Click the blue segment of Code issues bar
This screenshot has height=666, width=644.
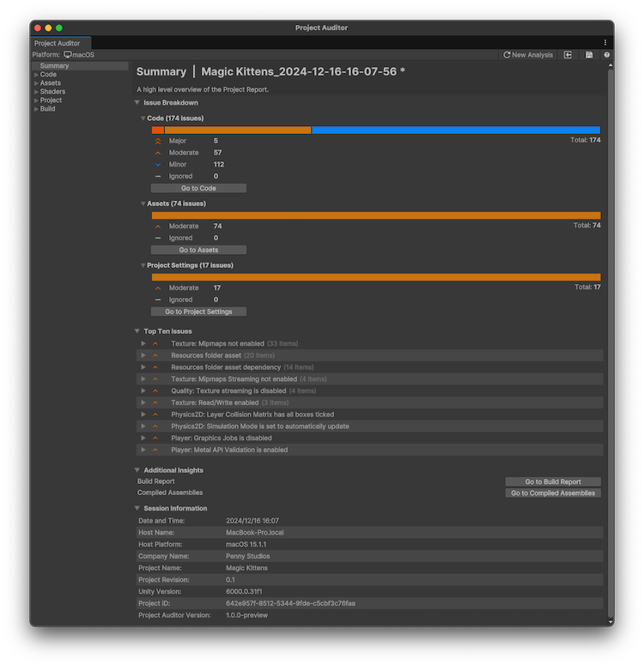[x=455, y=130]
